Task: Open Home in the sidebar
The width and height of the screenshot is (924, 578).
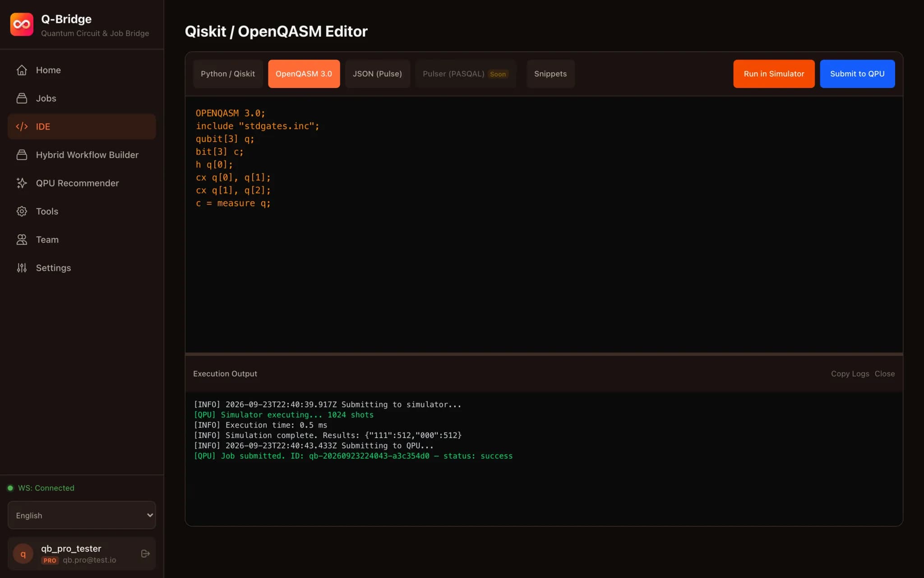Action: 82,70
